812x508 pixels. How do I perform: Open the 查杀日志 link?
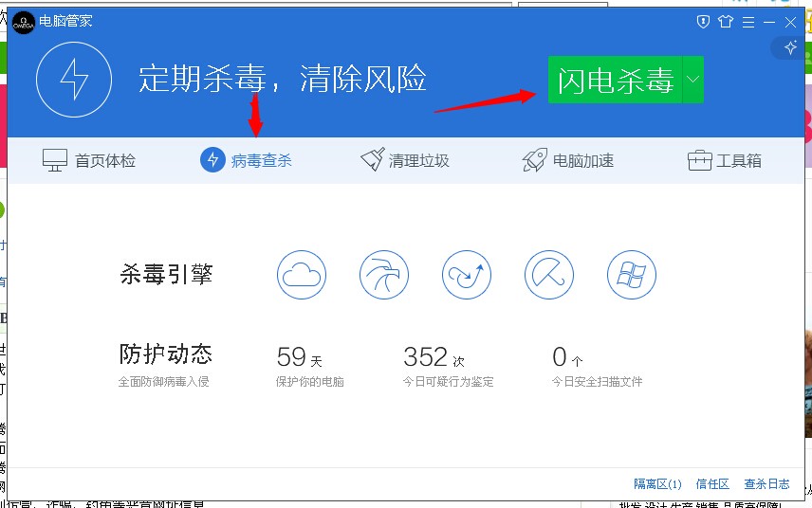[766, 484]
